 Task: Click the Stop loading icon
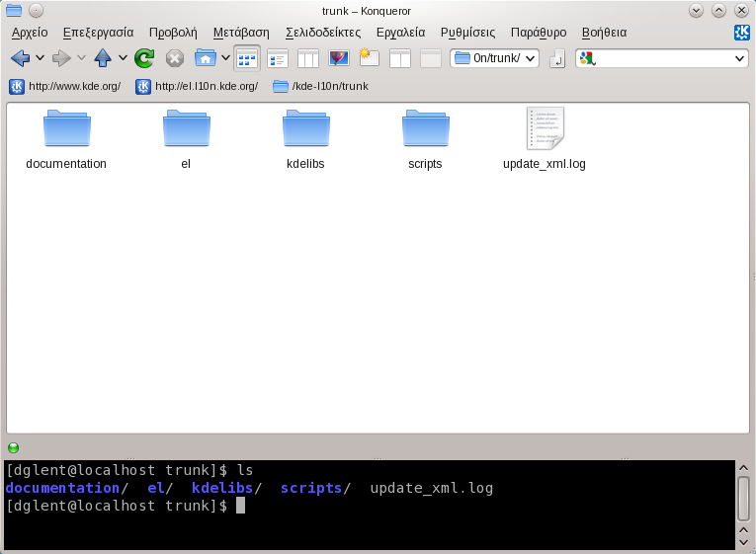175,58
